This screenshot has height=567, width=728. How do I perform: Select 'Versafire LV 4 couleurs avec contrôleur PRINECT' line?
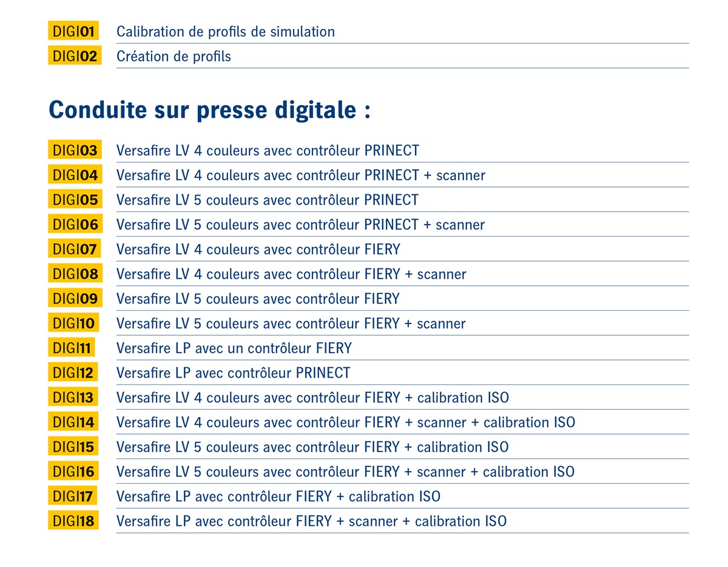tap(268, 151)
